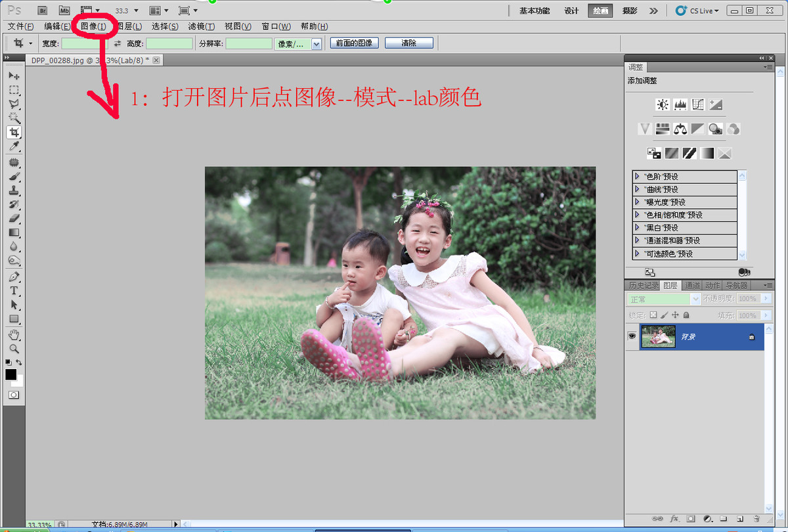The image size is (788, 532).
Task: Click the black foreground color swatch
Action: (11, 374)
